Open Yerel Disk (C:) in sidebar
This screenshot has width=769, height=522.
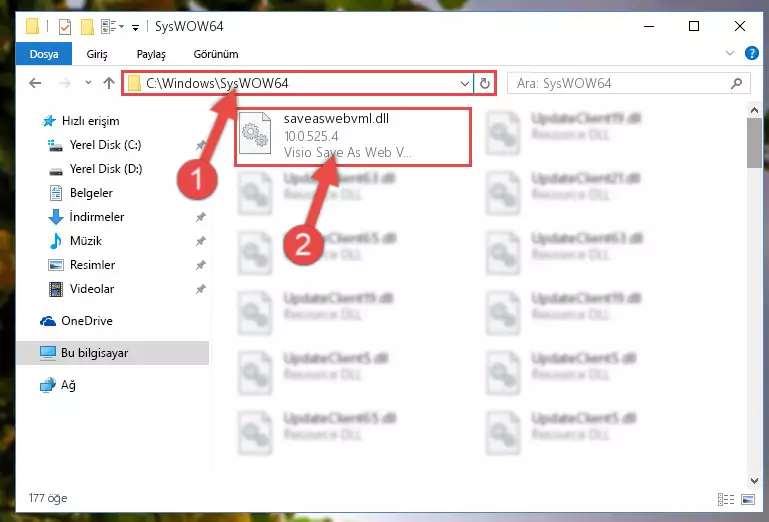tap(105, 145)
